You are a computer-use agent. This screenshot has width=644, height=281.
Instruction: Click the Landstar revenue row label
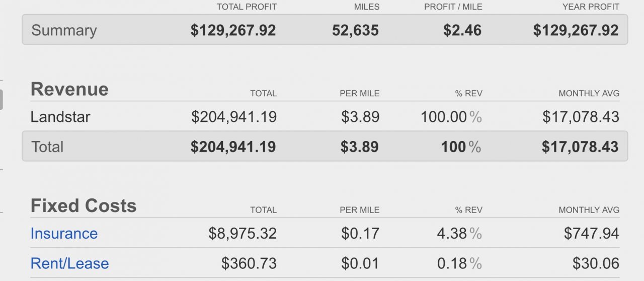coord(60,117)
